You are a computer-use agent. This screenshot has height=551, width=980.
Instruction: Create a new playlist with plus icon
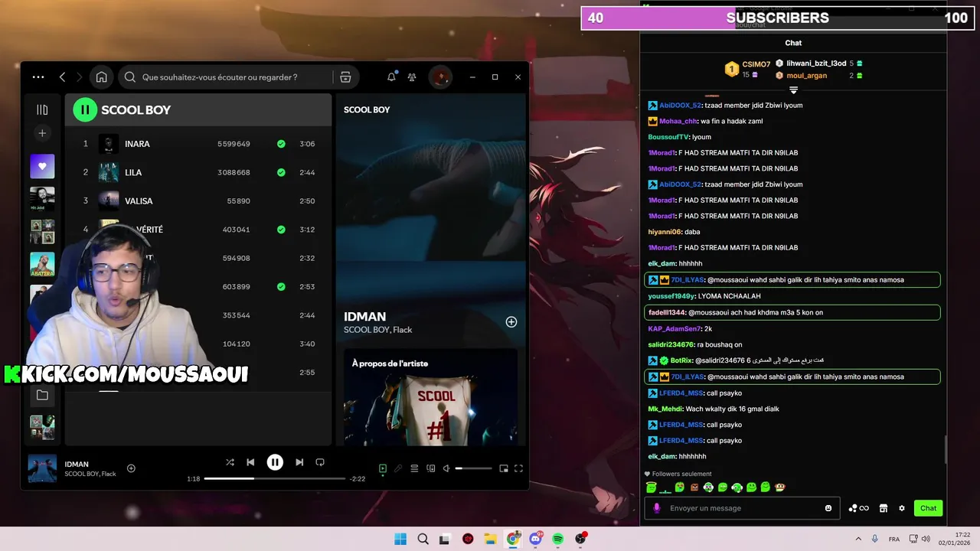[x=42, y=133]
